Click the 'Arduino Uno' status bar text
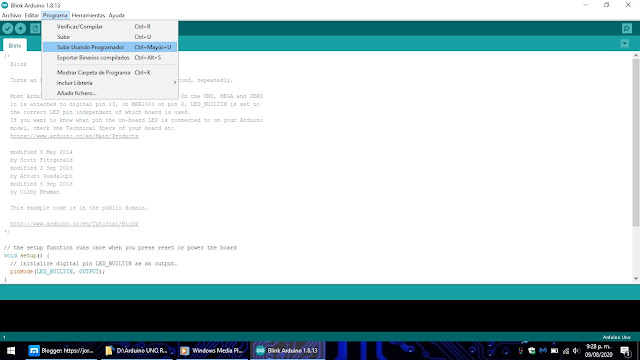Screen dimensions: 640x360 (616, 337)
